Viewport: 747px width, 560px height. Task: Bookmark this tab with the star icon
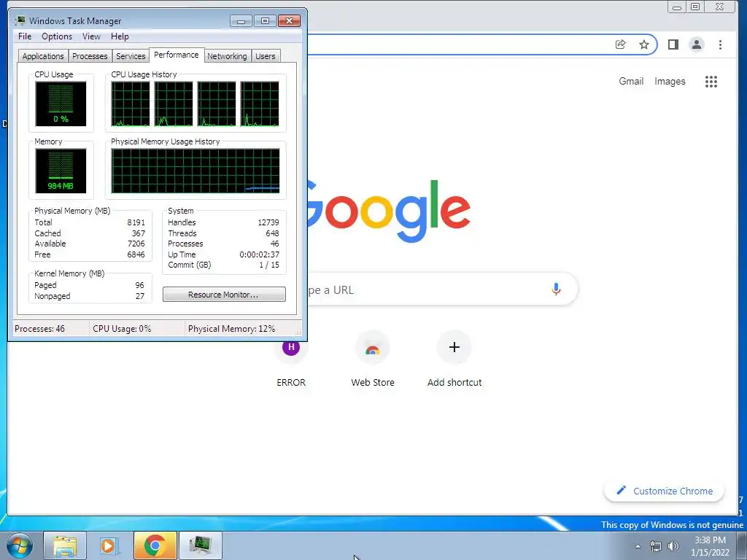tap(644, 44)
